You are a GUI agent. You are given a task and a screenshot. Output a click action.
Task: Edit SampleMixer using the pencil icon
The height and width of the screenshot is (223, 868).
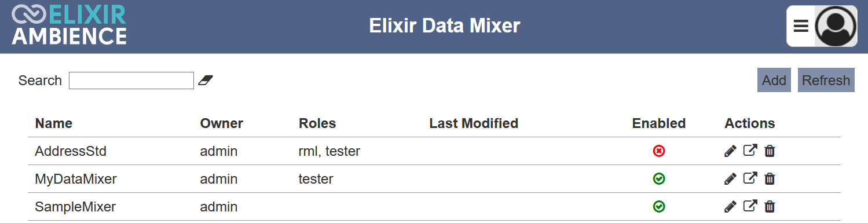click(x=731, y=207)
